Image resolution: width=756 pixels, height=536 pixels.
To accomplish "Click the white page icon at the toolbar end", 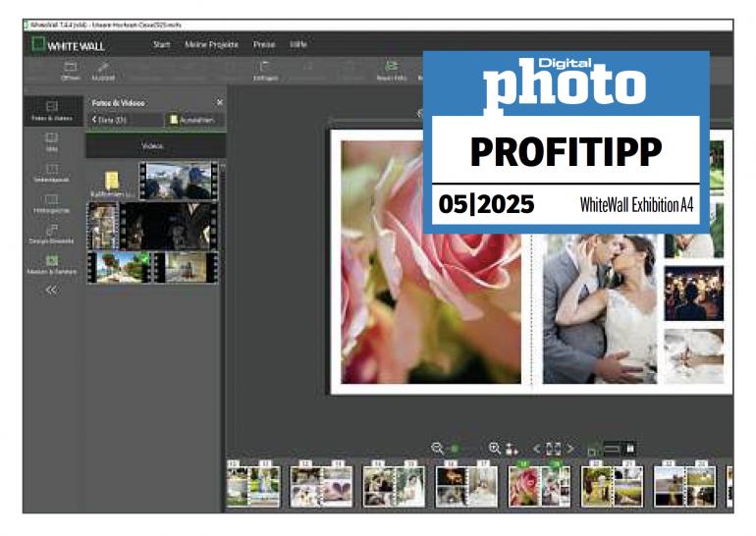I will point(629,449).
